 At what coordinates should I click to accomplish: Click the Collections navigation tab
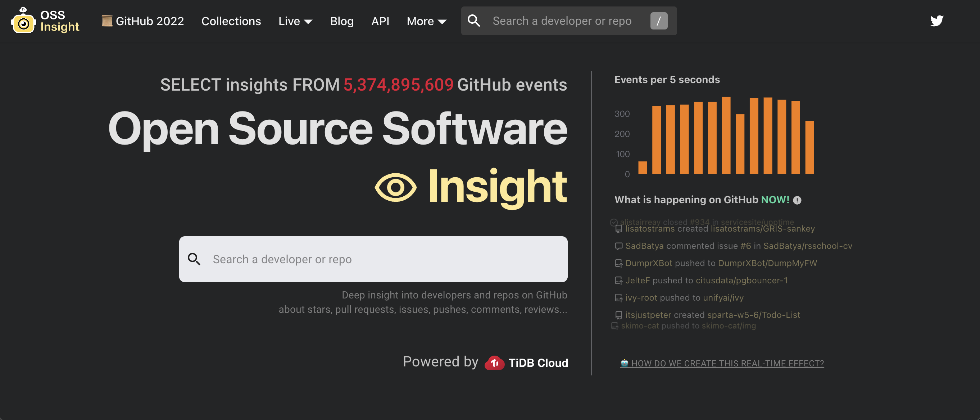(231, 20)
